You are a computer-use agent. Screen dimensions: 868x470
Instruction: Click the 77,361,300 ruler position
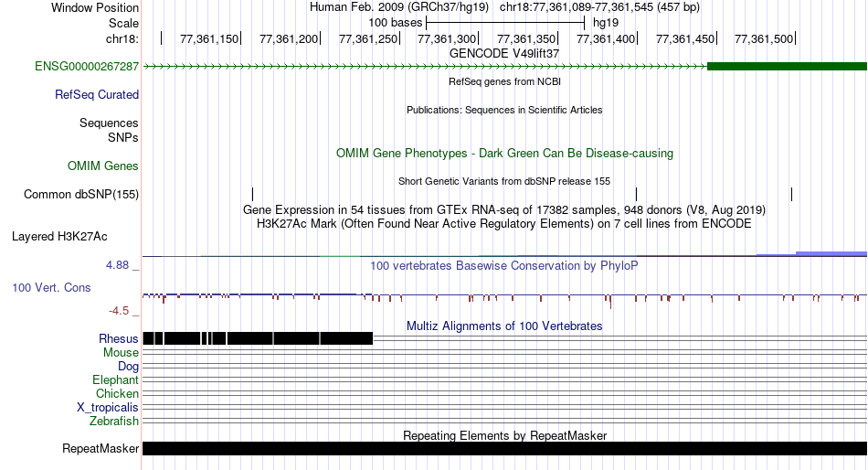[x=447, y=38]
